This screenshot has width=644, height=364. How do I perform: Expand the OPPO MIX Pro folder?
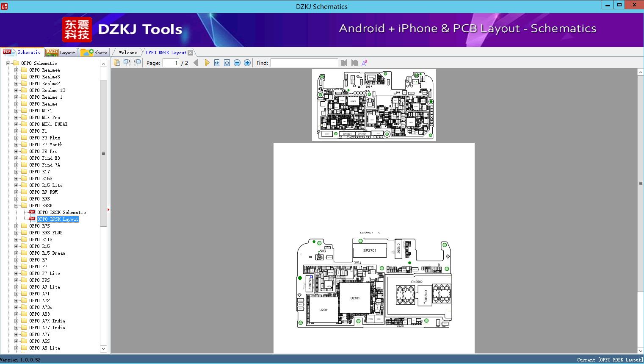[x=16, y=117]
